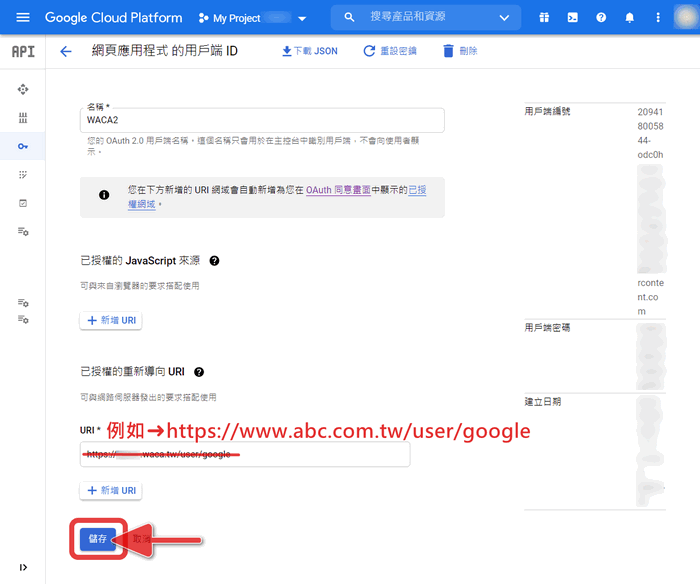700x584 pixels.
Task: Open the Dashboard sidebar icon
Action: pyautogui.click(x=23, y=89)
